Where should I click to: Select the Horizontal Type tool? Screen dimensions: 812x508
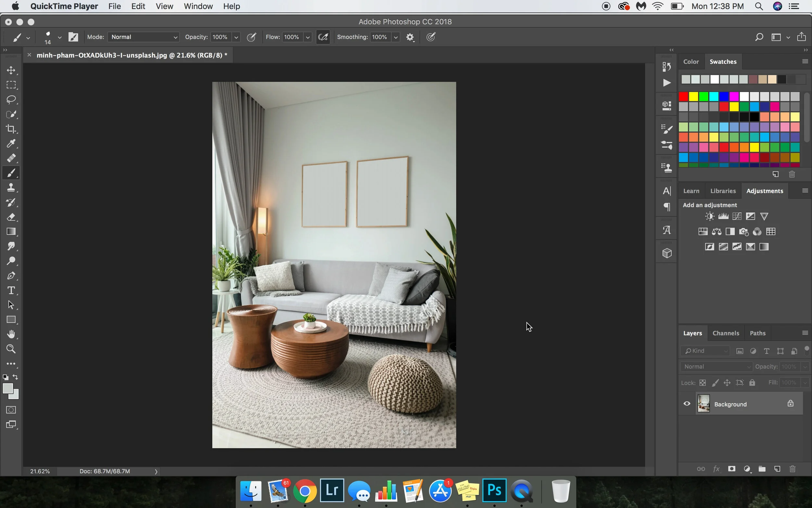(11, 290)
